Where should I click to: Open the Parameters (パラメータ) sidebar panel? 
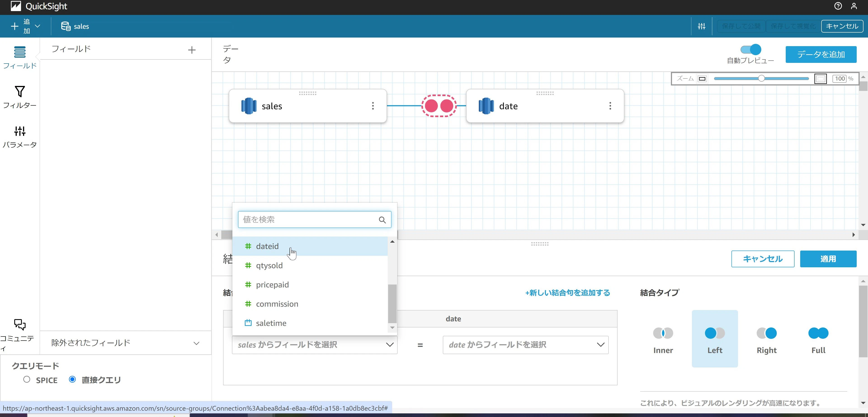click(19, 137)
